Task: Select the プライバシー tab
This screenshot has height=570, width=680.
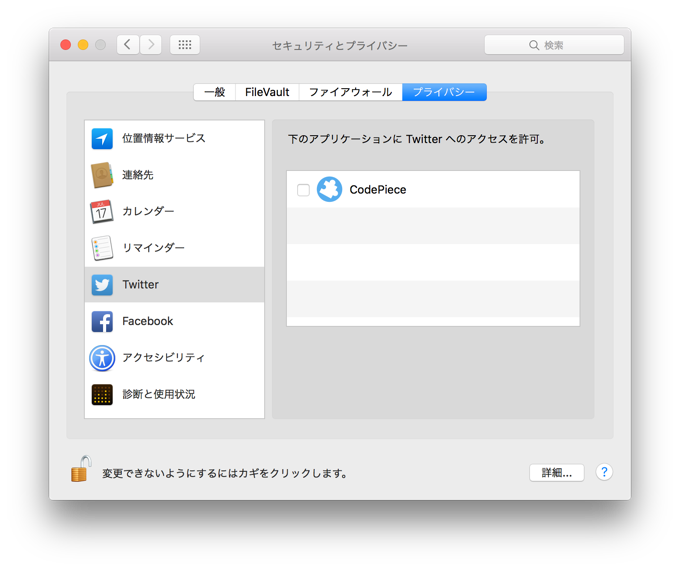Action: [444, 92]
